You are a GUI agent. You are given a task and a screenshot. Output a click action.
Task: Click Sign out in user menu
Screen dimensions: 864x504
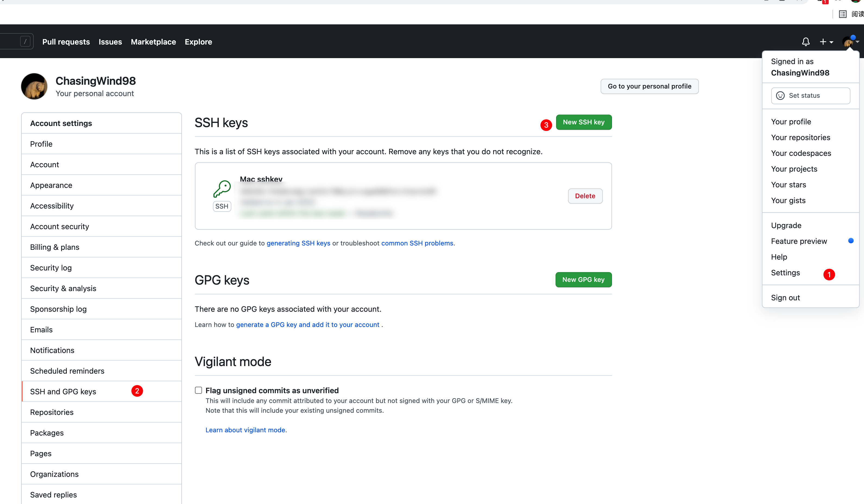coord(785,298)
